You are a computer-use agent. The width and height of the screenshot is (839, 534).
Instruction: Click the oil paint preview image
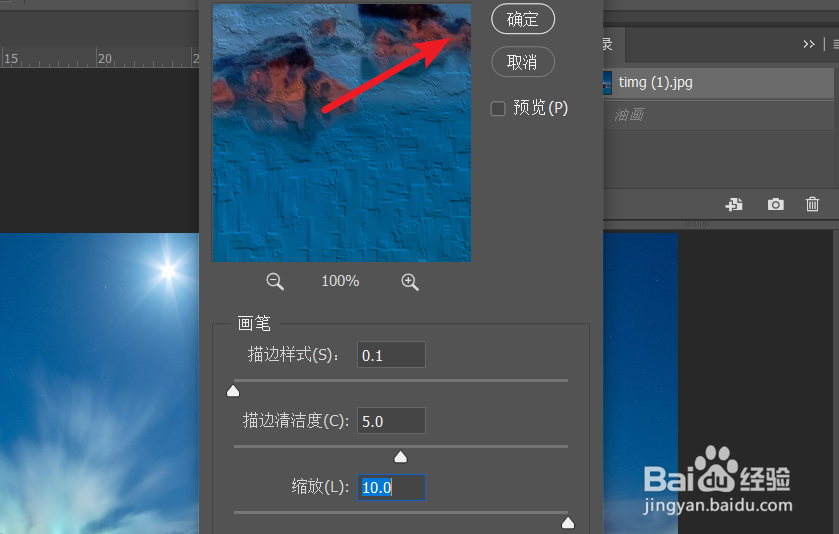tap(341, 132)
